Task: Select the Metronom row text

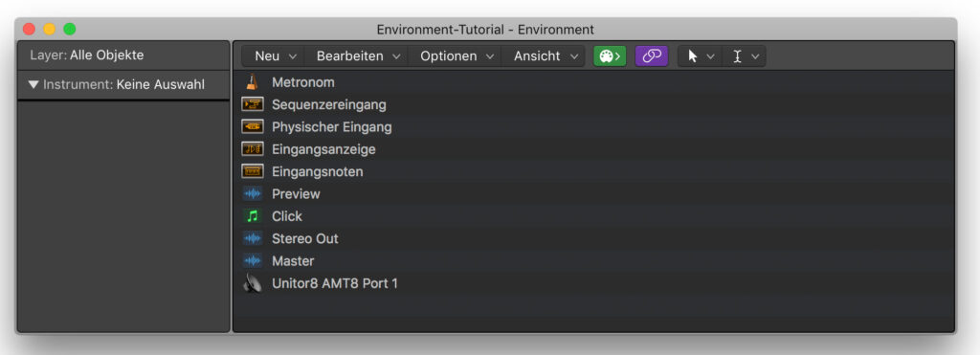Action: [x=303, y=82]
